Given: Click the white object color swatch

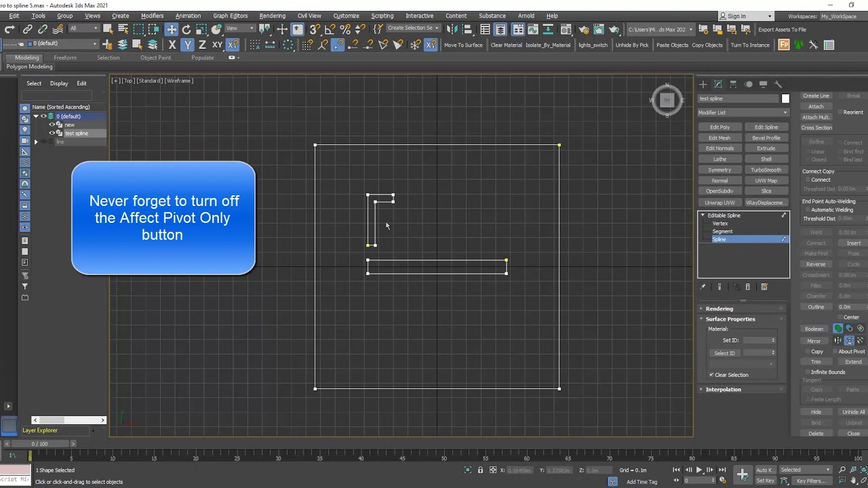Looking at the screenshot, I should point(785,99).
